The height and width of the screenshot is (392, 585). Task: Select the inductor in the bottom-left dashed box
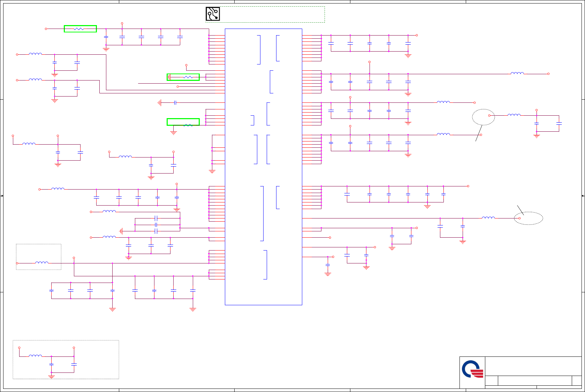coord(35,356)
